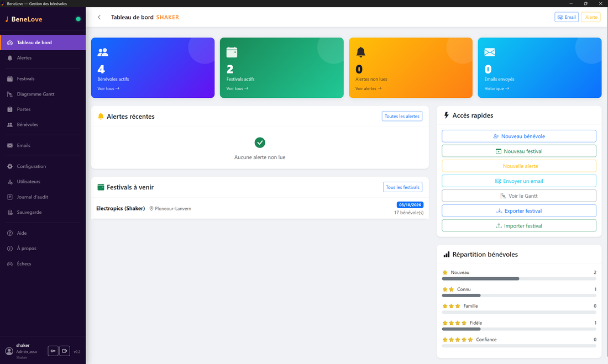Click the back arrow beside Tableau de bord
The image size is (608, 364).
coord(99,17)
